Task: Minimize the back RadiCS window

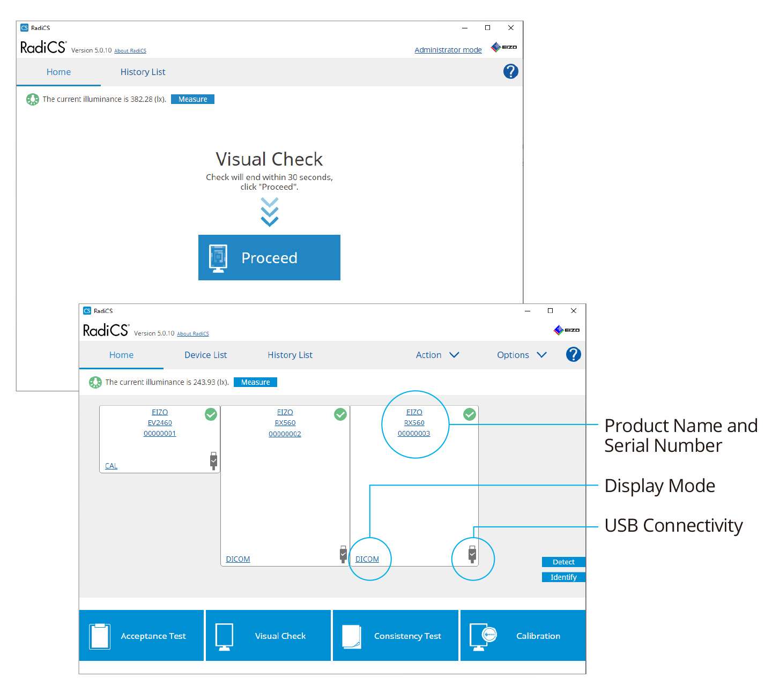Action: (465, 28)
